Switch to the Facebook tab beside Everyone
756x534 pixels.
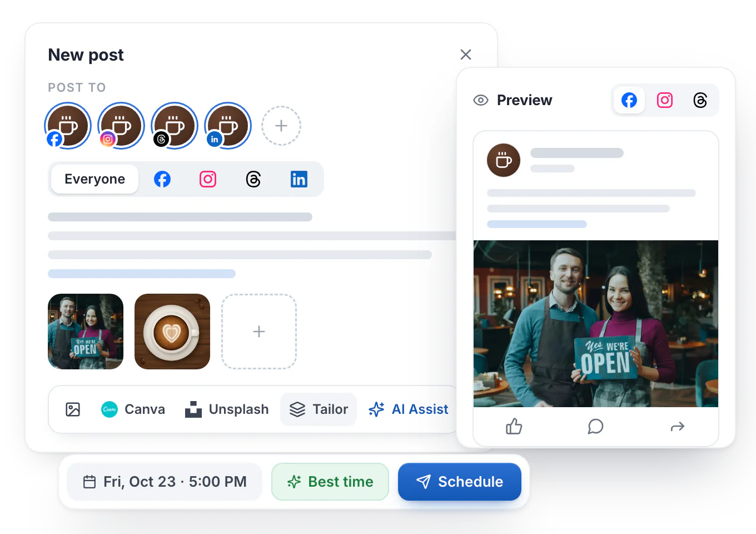[162, 179]
